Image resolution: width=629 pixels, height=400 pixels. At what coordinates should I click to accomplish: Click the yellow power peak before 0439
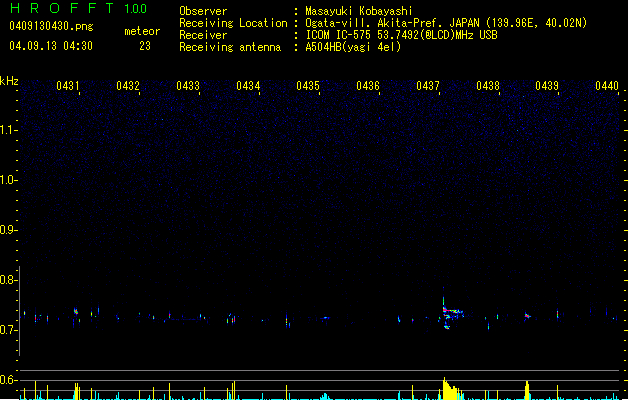coord(527,390)
